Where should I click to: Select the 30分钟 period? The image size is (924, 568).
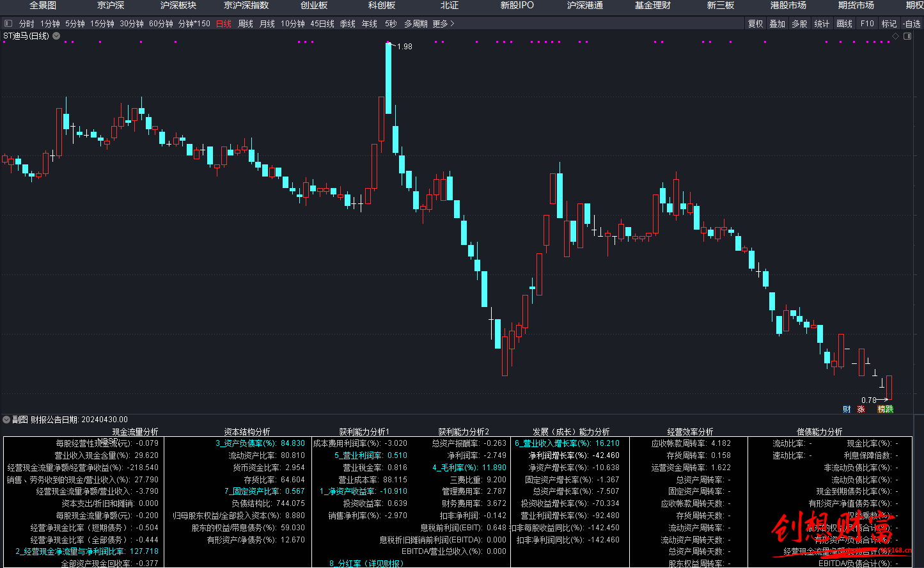[132, 24]
